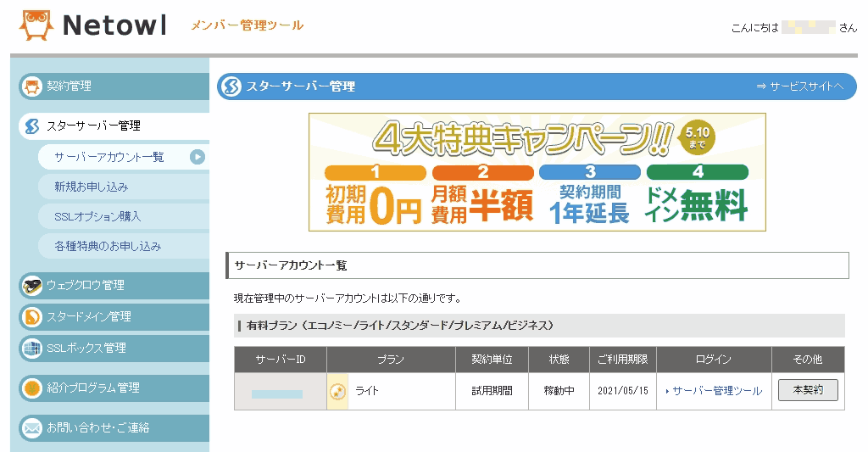Click the arrow icon beside サーバーアカウント一覧
The image size is (868, 452).
tap(197, 158)
